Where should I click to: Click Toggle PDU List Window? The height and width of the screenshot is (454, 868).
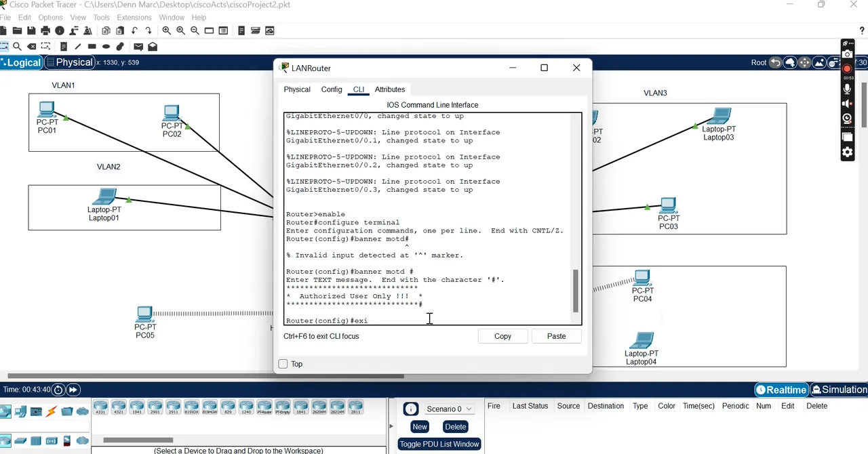(439, 444)
